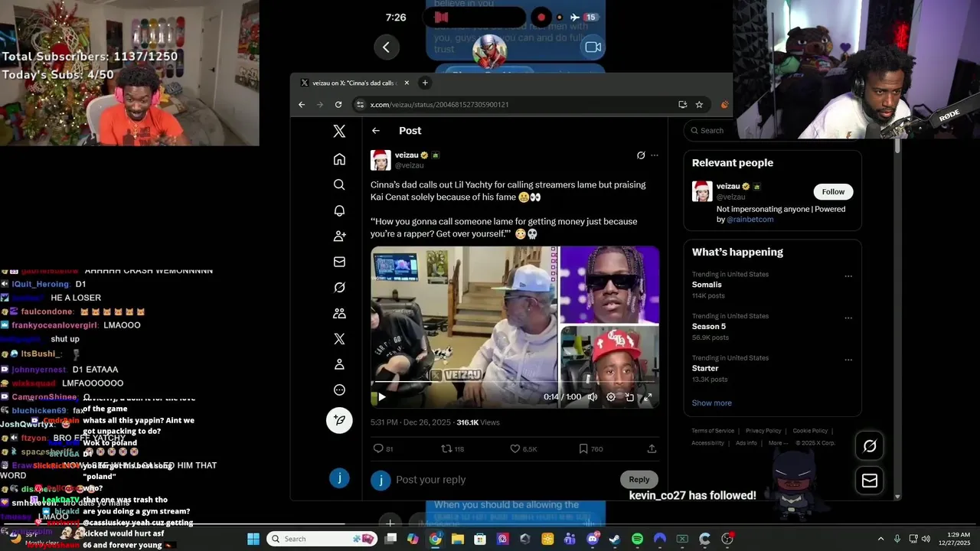Go back using the Post back arrow
This screenshot has width=980, height=551.
376,131
